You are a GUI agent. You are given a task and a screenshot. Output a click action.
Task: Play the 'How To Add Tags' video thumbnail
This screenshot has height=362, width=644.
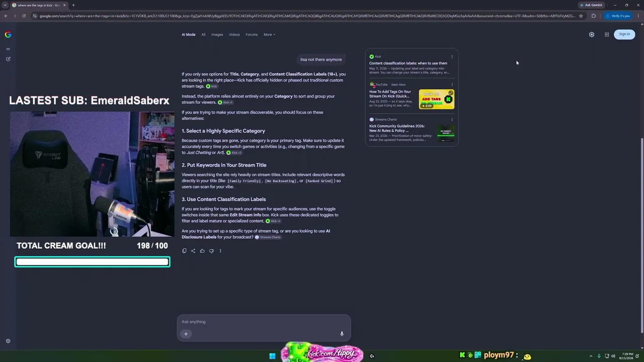(x=437, y=99)
